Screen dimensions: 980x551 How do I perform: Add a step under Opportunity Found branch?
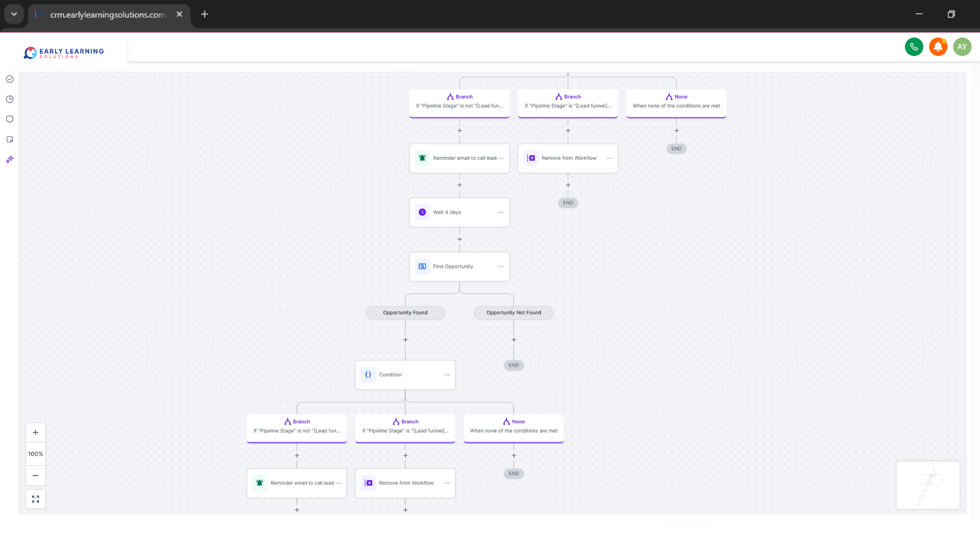coord(406,340)
